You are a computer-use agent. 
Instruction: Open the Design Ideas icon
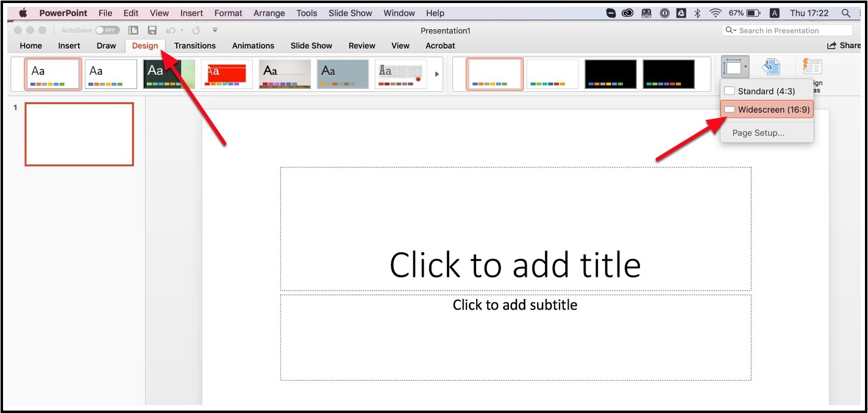pyautogui.click(x=812, y=68)
